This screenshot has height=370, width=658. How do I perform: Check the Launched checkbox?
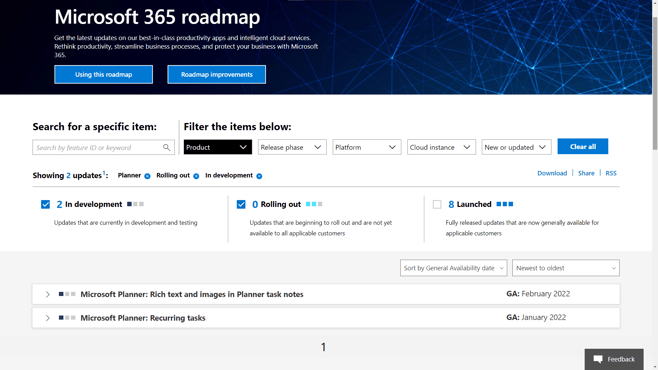tap(437, 204)
